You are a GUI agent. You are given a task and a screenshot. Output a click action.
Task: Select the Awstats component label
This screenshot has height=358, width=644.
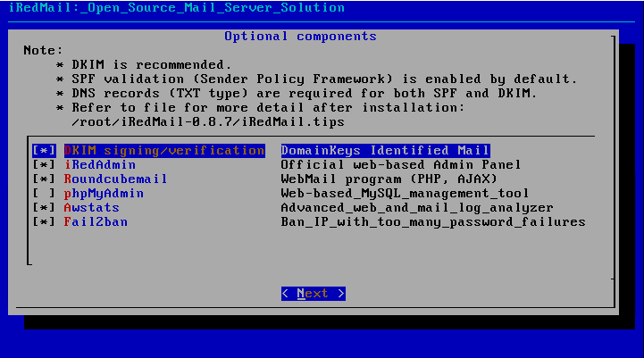[92, 208]
